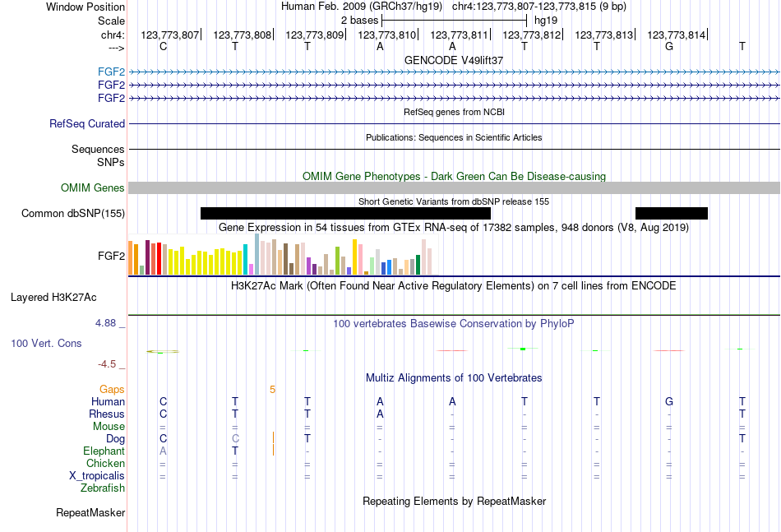Viewport: 781px width, 532px height.
Task: Open Publications: Sequences in Scientific Articles title
Action: coord(454,137)
